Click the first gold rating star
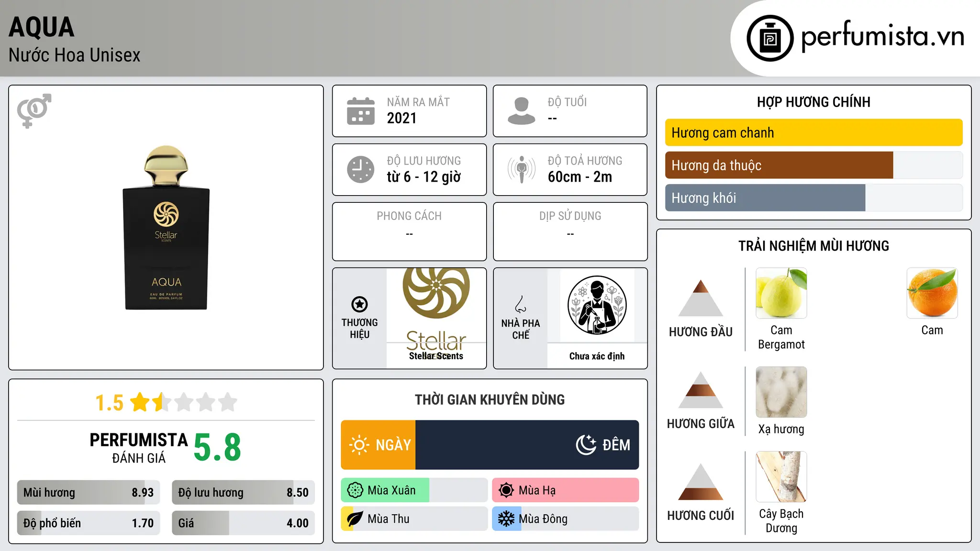Image resolution: width=980 pixels, height=551 pixels. click(x=140, y=402)
